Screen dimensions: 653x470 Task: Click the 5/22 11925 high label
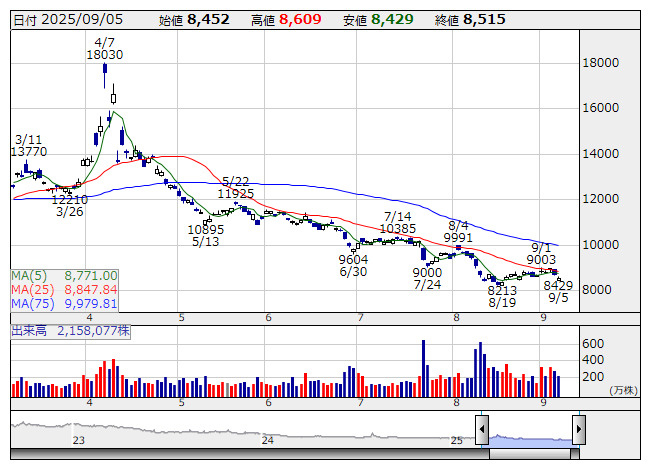coord(235,187)
